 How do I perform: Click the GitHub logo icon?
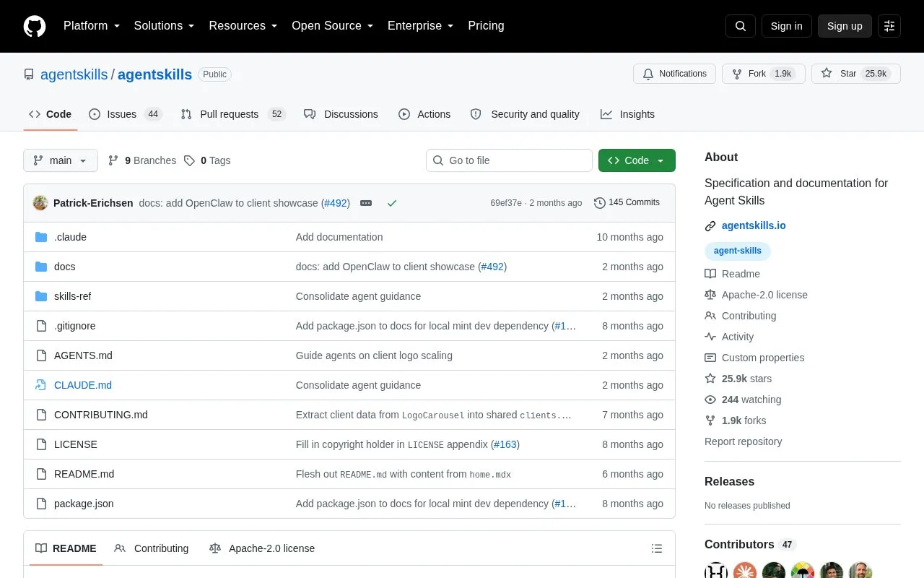point(35,26)
